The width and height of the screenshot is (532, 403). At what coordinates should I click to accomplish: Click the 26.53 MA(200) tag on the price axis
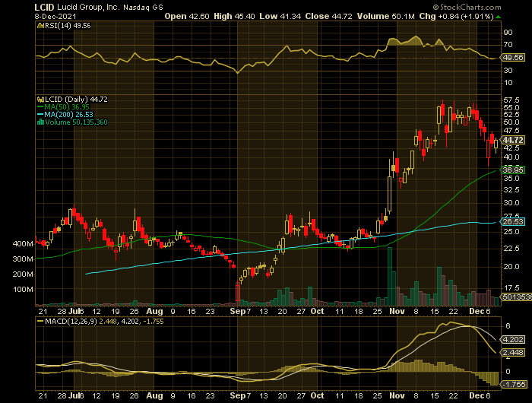(513, 222)
